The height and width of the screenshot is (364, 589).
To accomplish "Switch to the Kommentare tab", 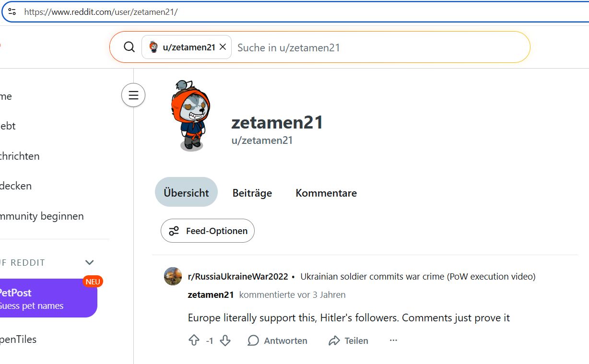I will click(326, 193).
